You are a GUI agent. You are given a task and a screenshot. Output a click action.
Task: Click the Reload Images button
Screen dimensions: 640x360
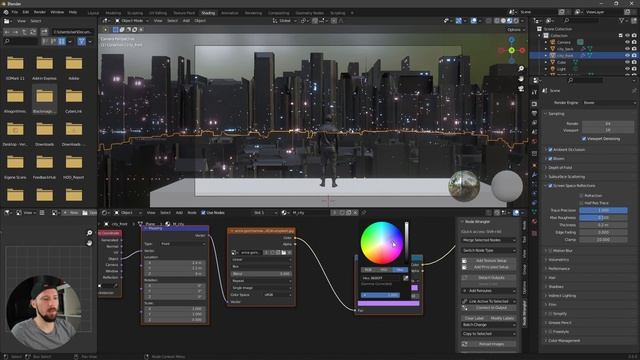pos(489,344)
